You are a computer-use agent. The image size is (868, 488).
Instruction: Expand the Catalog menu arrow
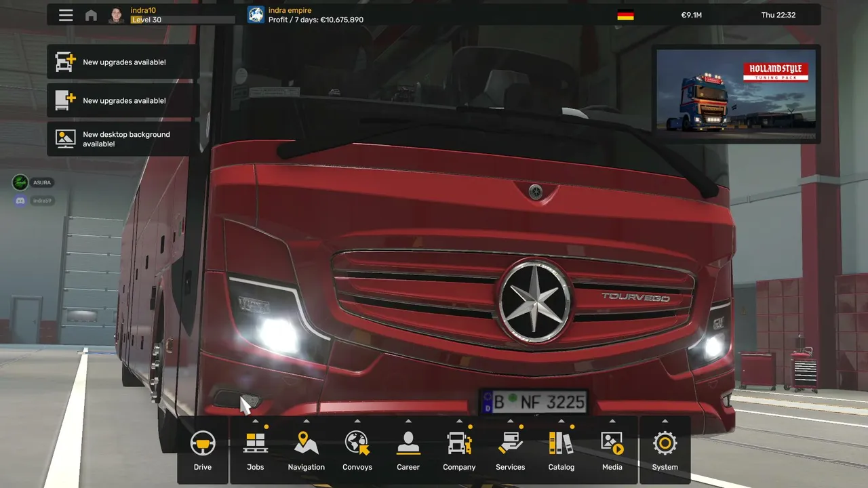tap(561, 421)
